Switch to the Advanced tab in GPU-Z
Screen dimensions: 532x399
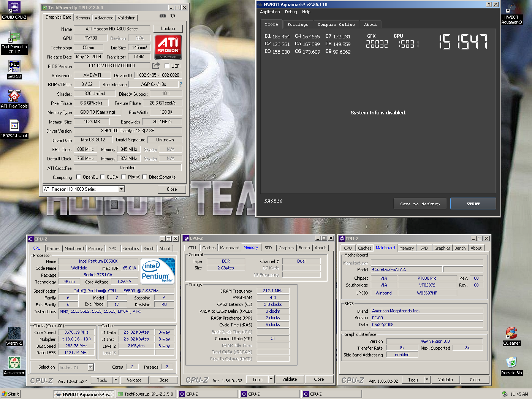[104, 18]
